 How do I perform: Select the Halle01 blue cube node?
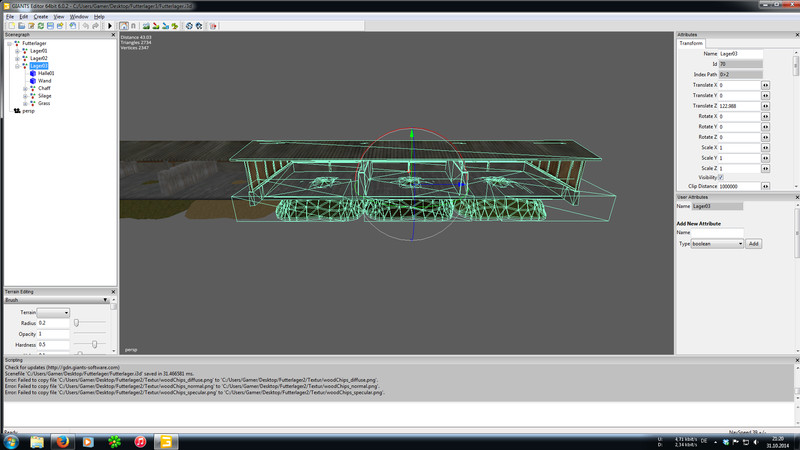click(x=33, y=73)
